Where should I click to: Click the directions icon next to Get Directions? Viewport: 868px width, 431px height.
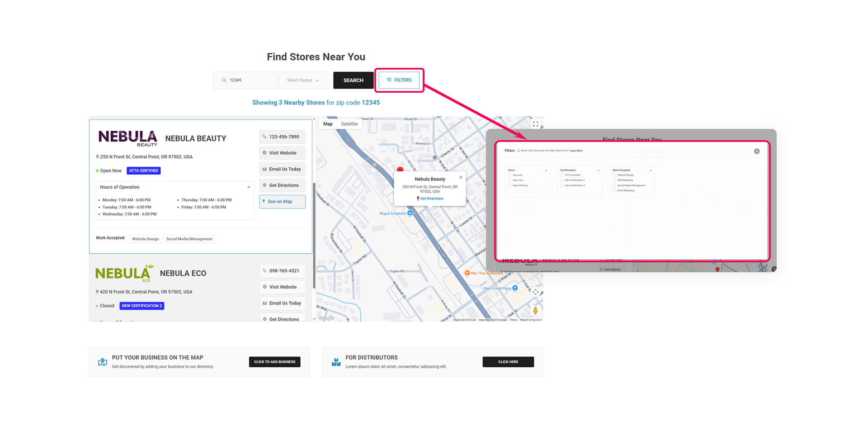[264, 185]
